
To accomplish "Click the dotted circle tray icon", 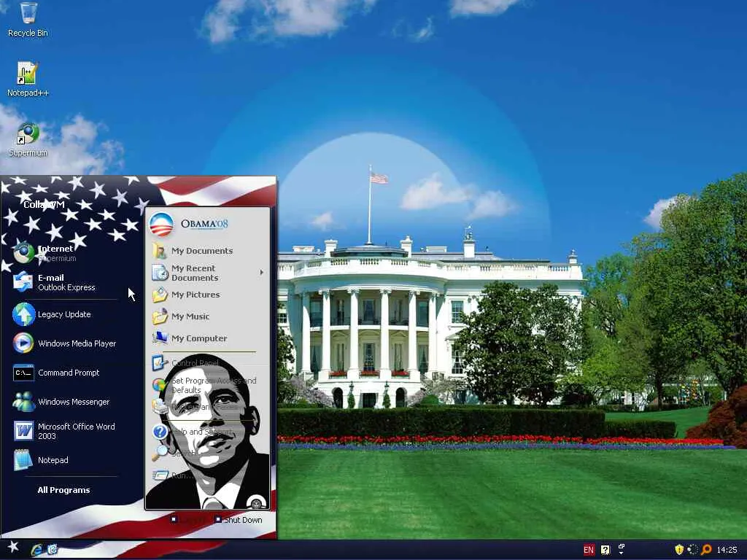I will (x=693, y=550).
